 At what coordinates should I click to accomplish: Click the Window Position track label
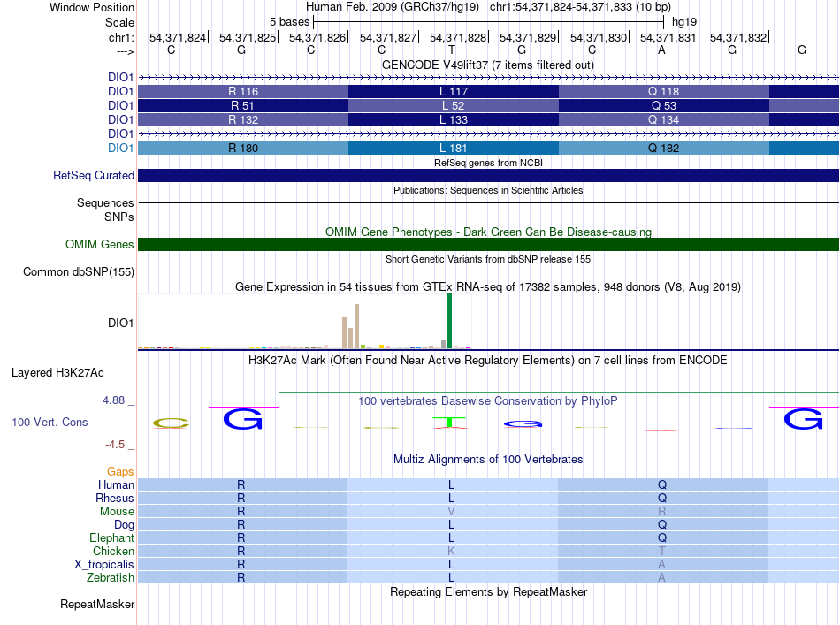click(92, 7)
